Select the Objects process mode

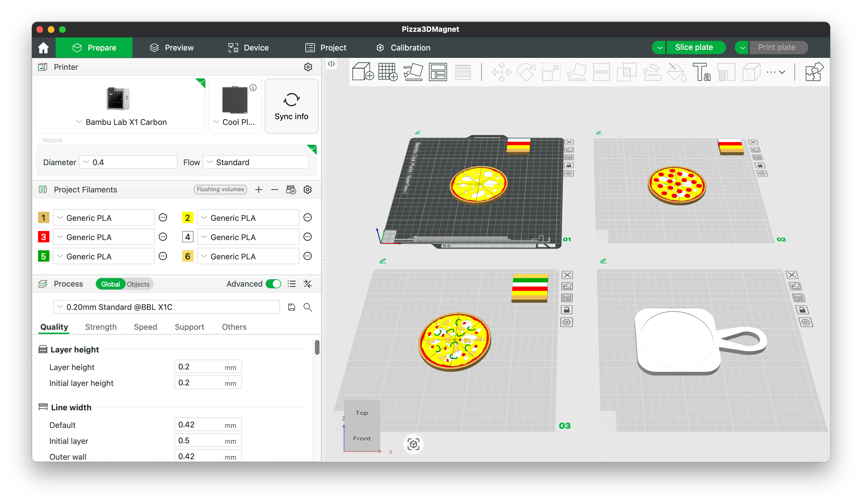click(x=138, y=284)
